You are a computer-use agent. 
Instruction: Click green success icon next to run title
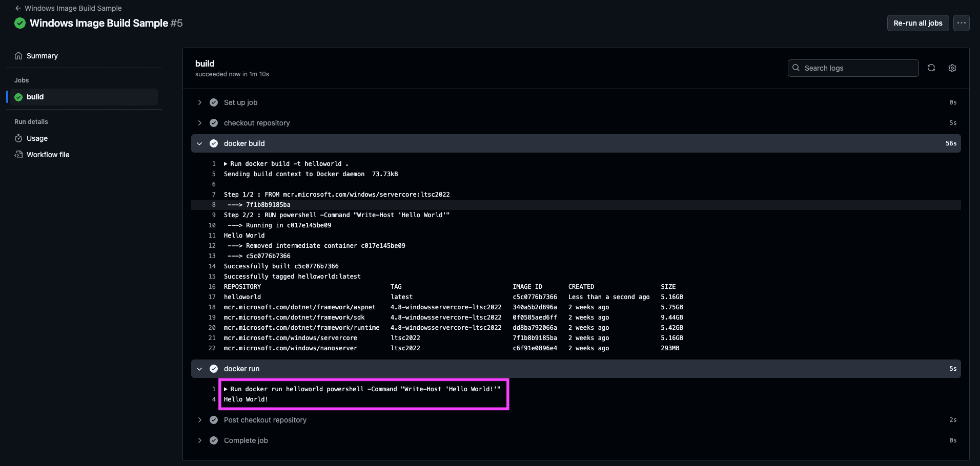tap(20, 23)
